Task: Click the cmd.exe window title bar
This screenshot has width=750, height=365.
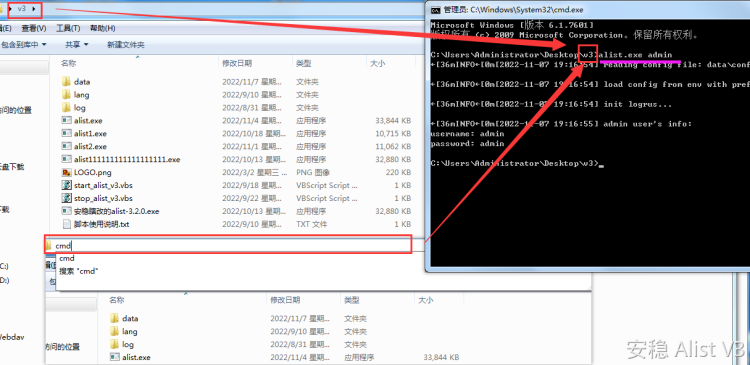Action: (588, 10)
